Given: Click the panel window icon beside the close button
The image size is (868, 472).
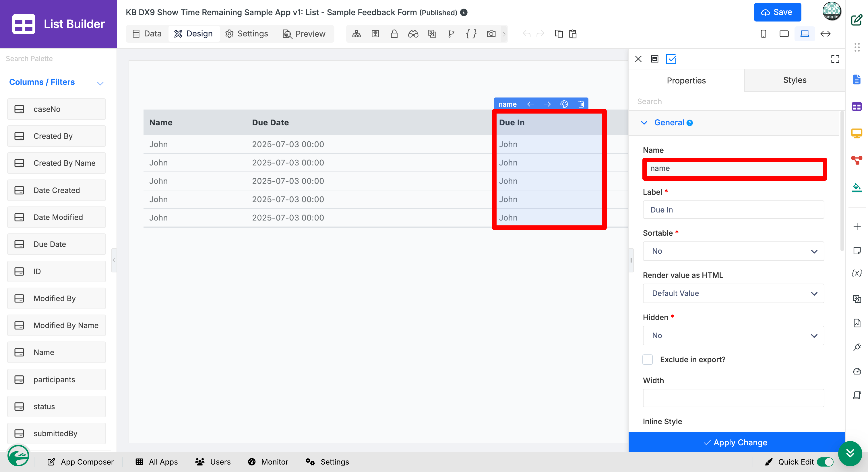Looking at the screenshot, I should pyautogui.click(x=654, y=59).
